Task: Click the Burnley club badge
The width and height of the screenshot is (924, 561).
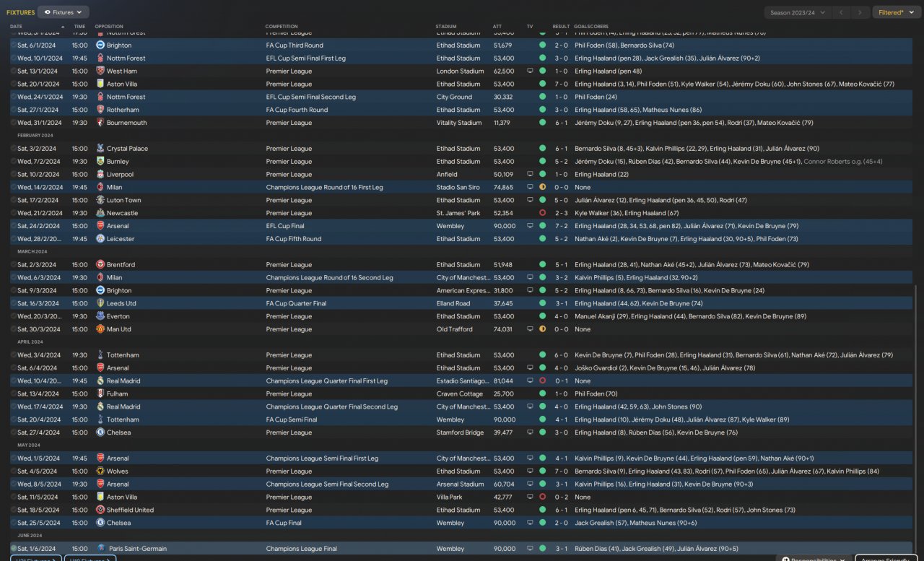Action: coord(100,162)
